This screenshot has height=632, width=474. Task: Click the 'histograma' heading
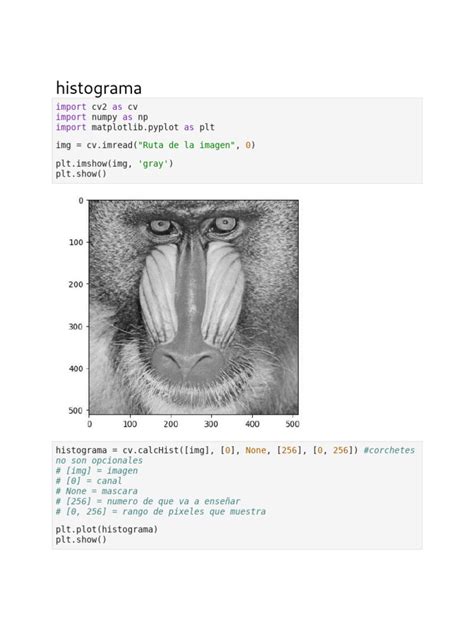[x=99, y=88]
